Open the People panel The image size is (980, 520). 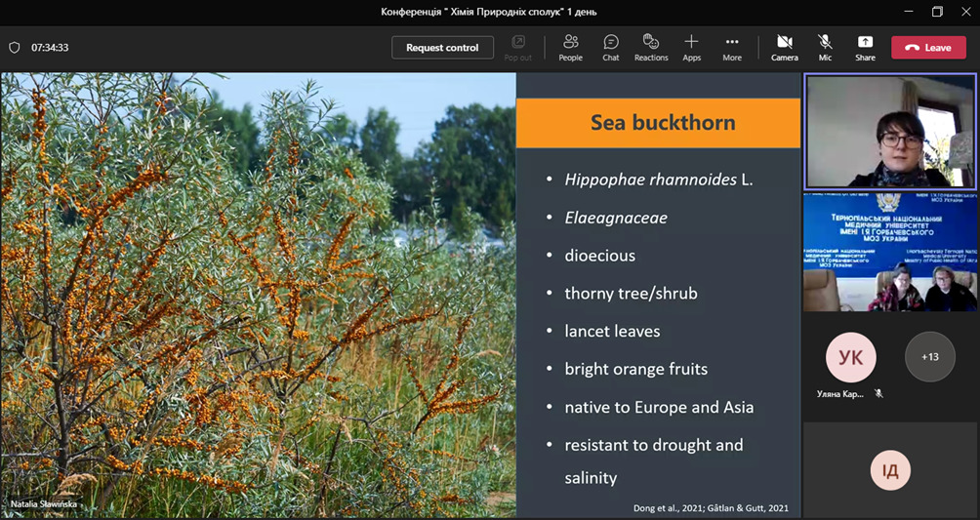(x=570, y=47)
